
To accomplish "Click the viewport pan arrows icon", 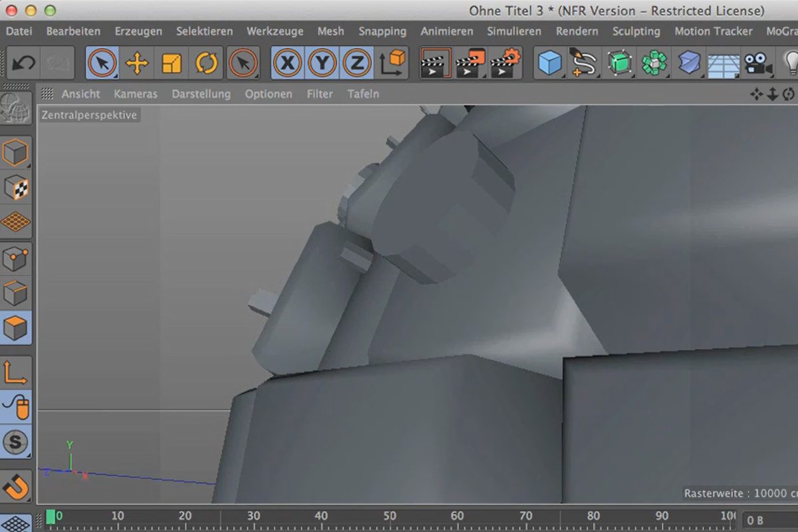I will tap(756, 94).
